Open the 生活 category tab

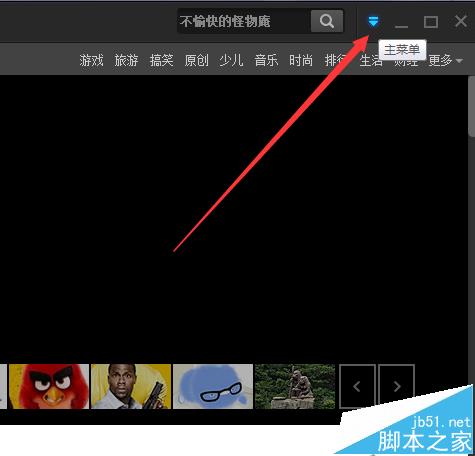(x=371, y=61)
